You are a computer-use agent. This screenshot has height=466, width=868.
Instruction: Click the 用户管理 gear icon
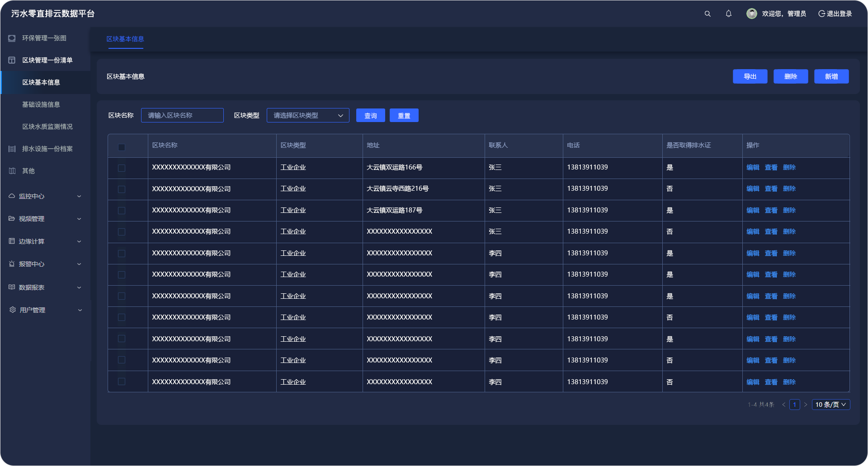[12, 310]
